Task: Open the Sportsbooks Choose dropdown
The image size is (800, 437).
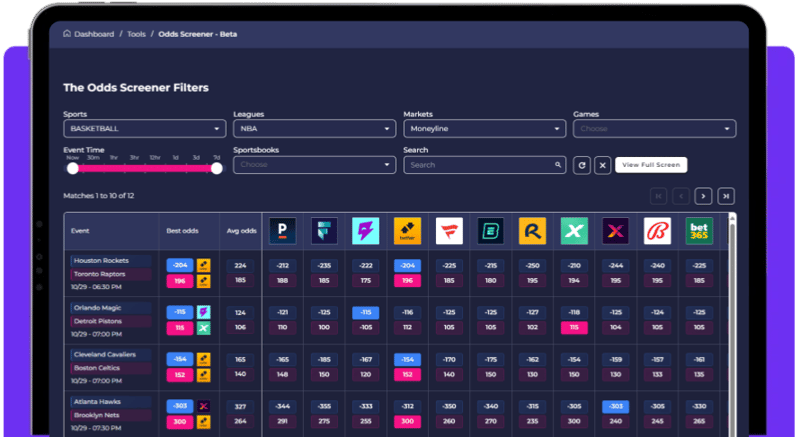Action: coord(314,165)
